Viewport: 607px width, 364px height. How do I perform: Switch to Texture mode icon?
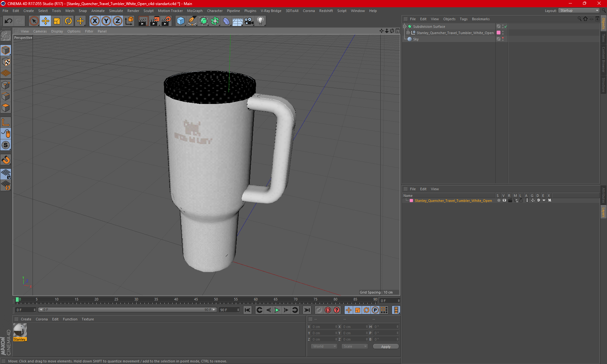point(6,62)
